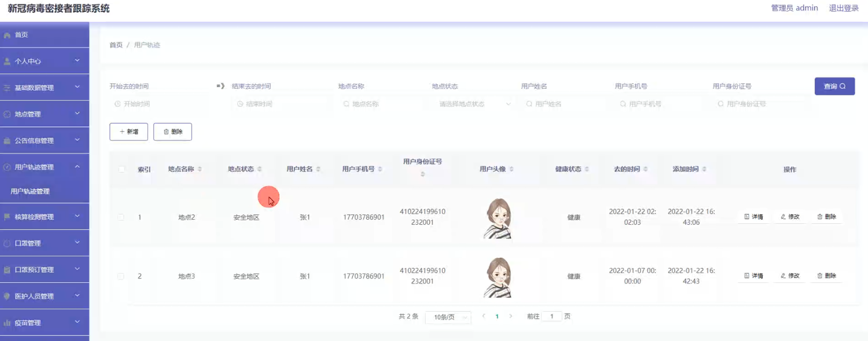
Task: Select 用户轨迹管理 submenu item
Action: [30, 191]
